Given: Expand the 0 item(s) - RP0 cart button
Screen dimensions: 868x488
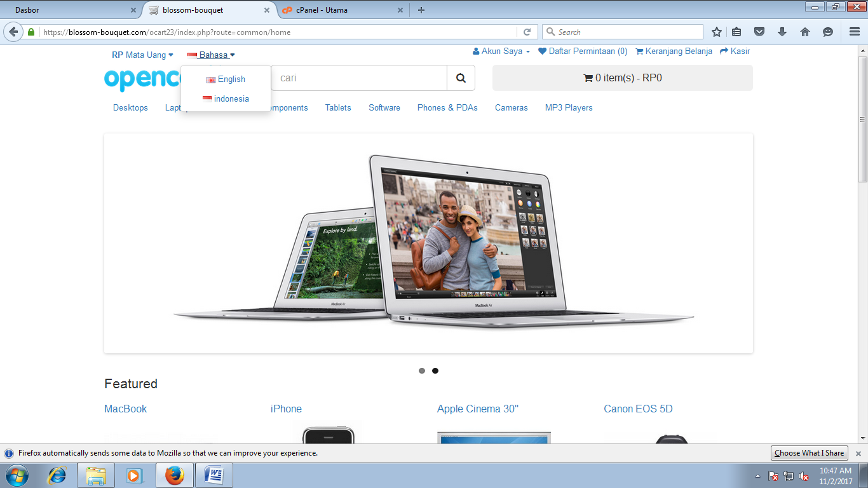Looking at the screenshot, I should tap(623, 78).
